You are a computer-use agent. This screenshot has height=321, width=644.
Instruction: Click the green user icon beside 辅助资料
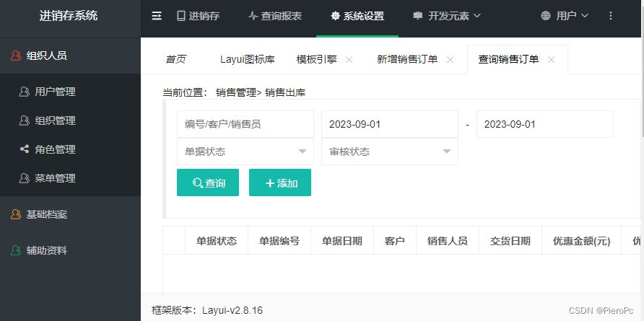pos(16,250)
